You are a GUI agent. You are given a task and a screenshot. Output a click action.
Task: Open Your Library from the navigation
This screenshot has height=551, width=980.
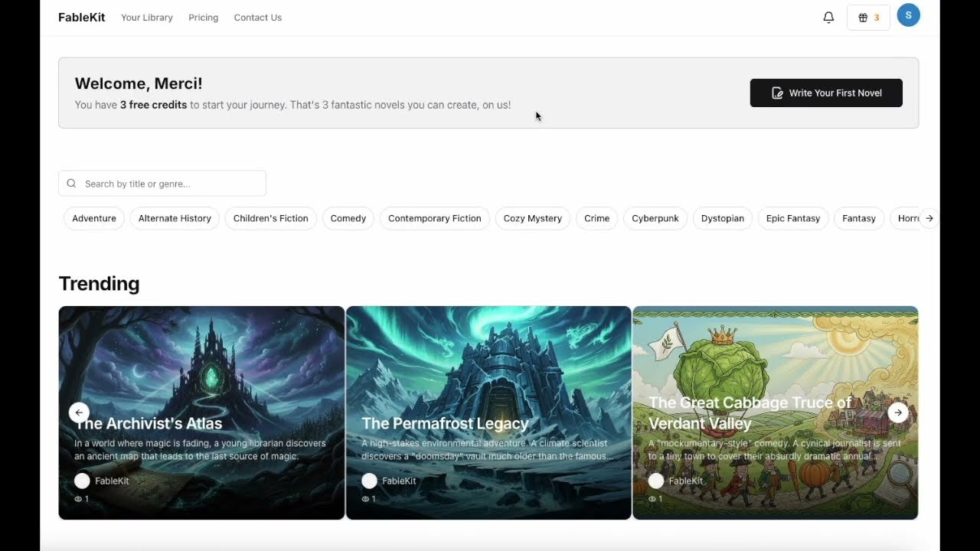point(146,17)
